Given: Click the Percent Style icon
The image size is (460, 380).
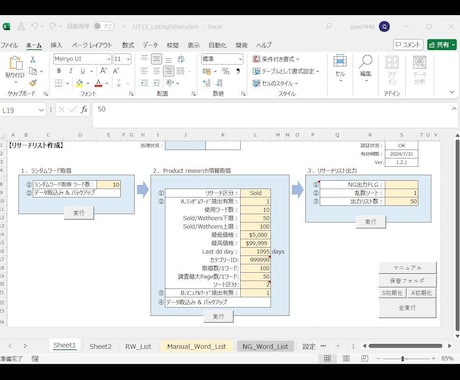Looking at the screenshot, I should tap(226, 71).
